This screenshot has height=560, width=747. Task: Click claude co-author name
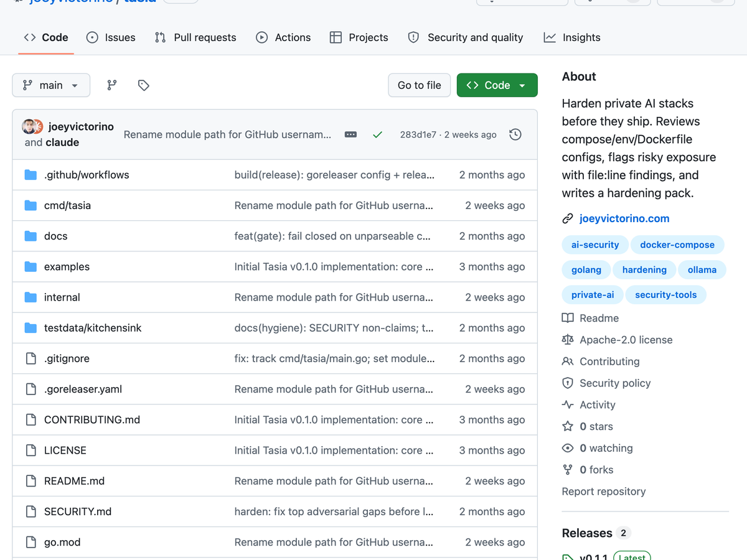pyautogui.click(x=62, y=142)
